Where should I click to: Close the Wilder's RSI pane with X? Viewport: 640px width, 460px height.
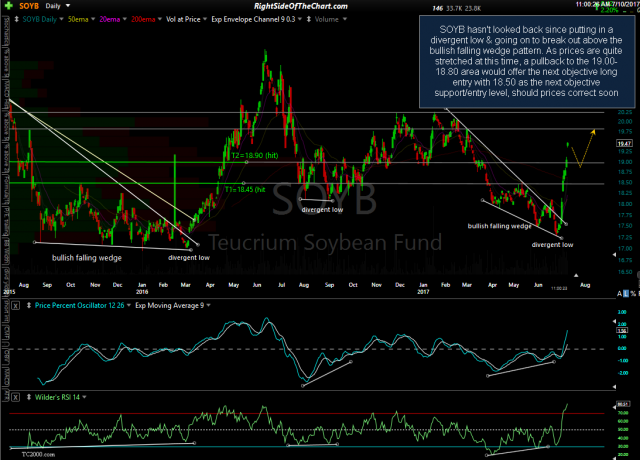coord(15,397)
